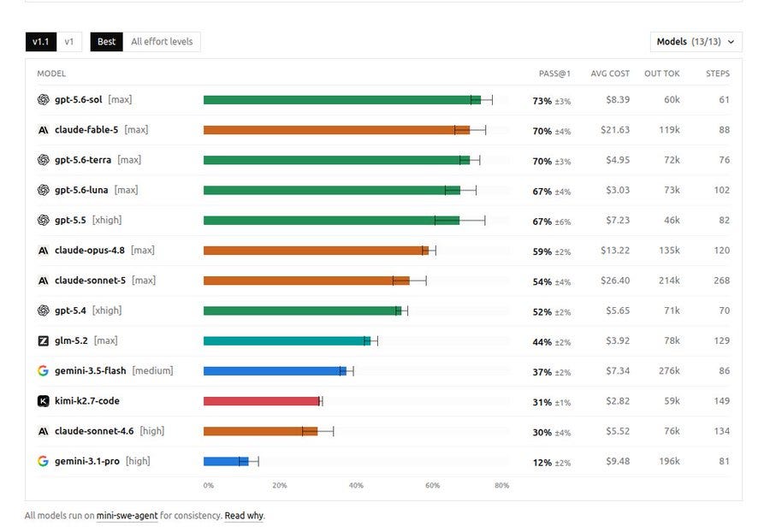This screenshot has width=770, height=532.
Task: Click the OpenAI logo beside gpt-5.6-sol
Action: click(x=44, y=99)
